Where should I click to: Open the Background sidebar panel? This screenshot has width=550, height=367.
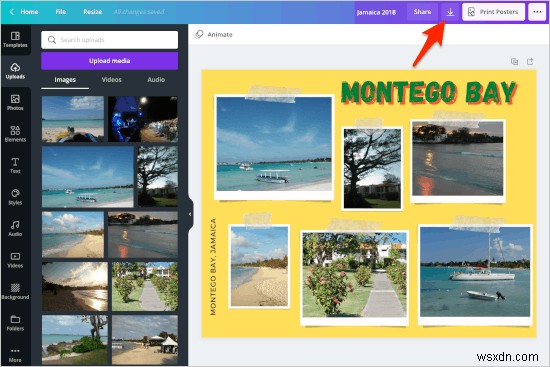(15, 291)
